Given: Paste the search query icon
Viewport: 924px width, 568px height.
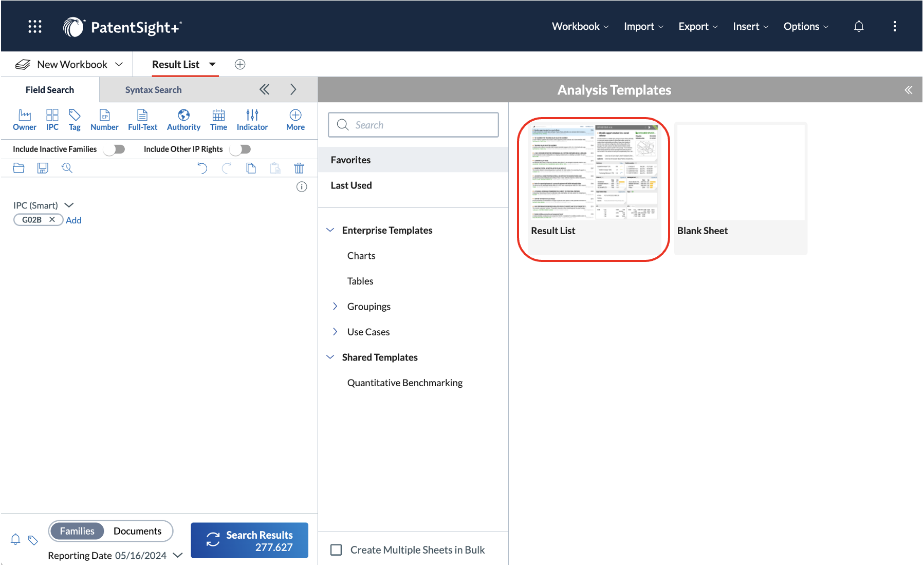Looking at the screenshot, I should pyautogui.click(x=275, y=168).
